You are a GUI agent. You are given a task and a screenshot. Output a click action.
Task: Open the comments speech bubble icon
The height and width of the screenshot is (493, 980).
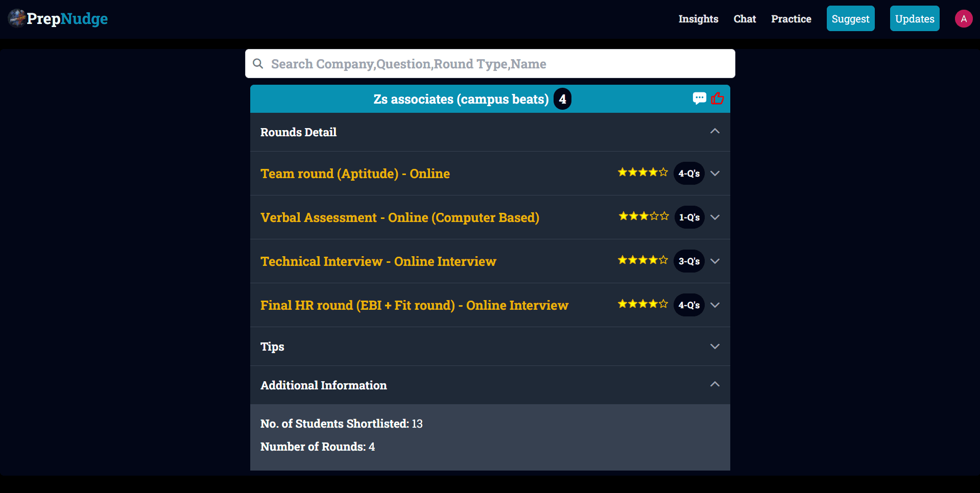[x=699, y=98]
